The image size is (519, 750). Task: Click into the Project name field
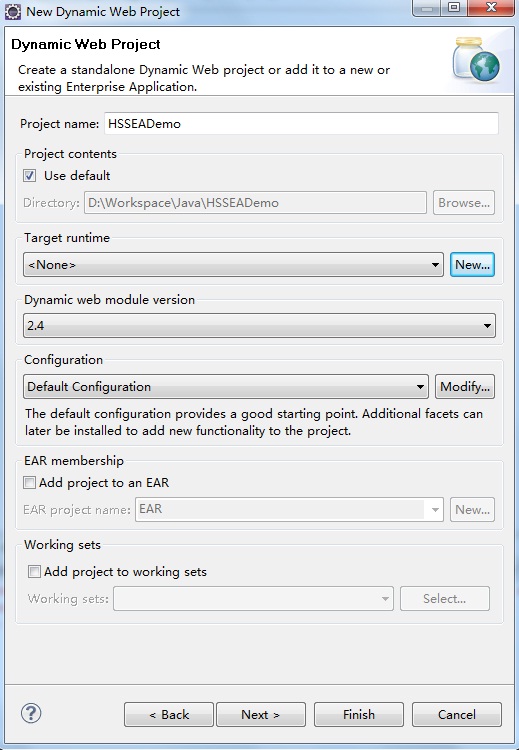point(301,124)
